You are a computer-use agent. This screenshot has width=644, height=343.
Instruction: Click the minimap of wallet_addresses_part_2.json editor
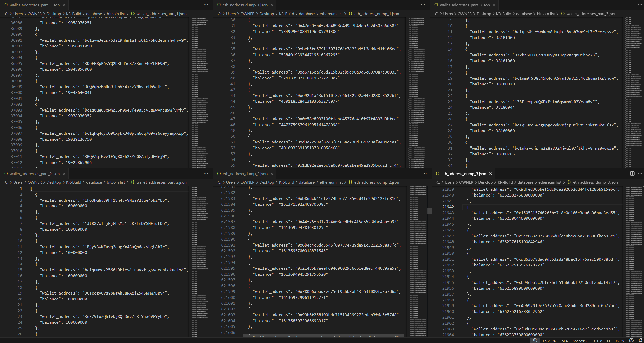pyautogui.click(x=200, y=255)
